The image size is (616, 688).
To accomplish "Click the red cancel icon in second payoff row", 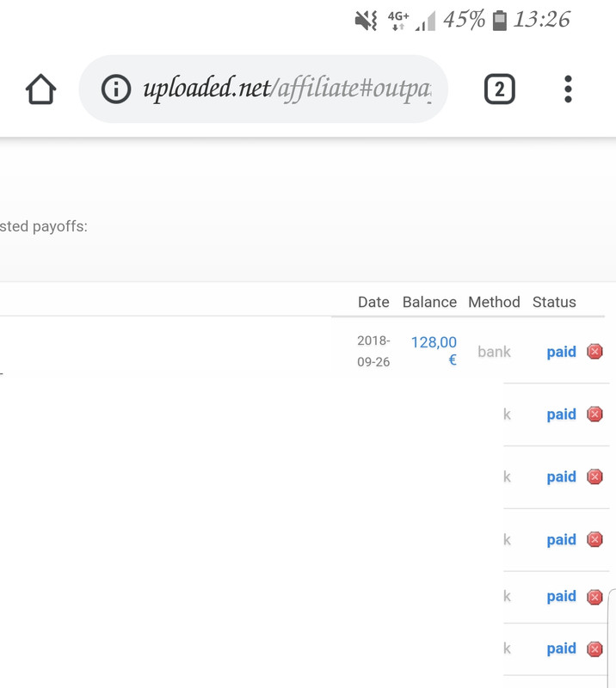I will tap(594, 415).
